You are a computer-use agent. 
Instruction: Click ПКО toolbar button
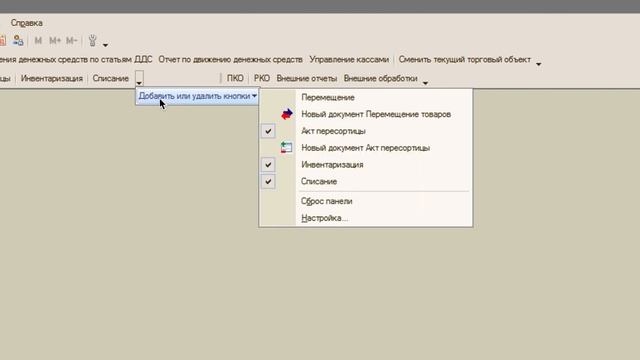(235, 78)
